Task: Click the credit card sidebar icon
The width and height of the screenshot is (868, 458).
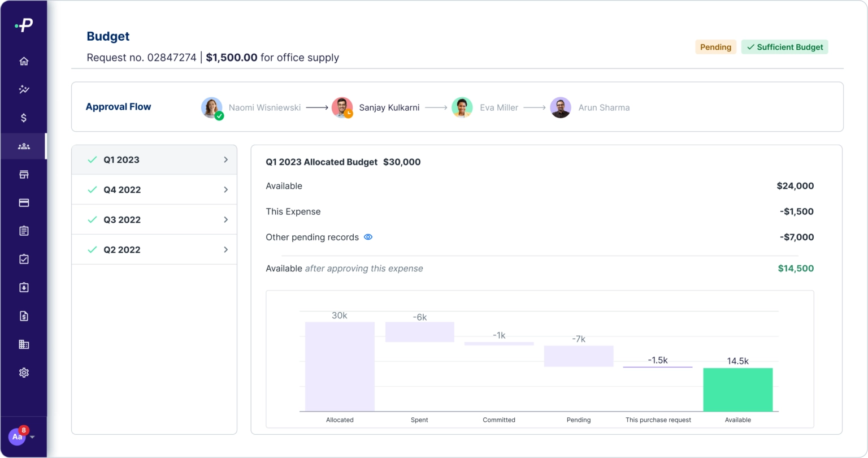Action: (x=24, y=202)
